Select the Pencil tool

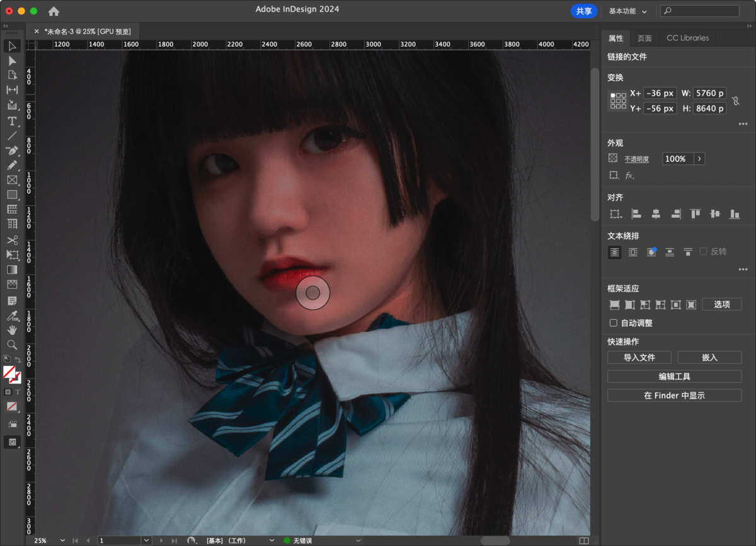(12, 165)
